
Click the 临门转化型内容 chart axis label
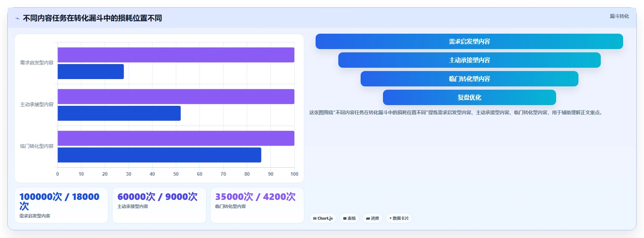tap(37, 146)
